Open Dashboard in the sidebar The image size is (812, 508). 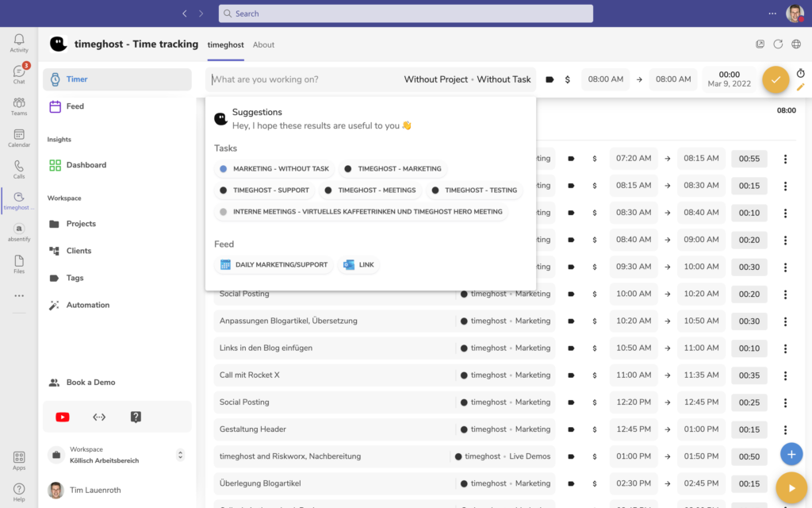[86, 165]
